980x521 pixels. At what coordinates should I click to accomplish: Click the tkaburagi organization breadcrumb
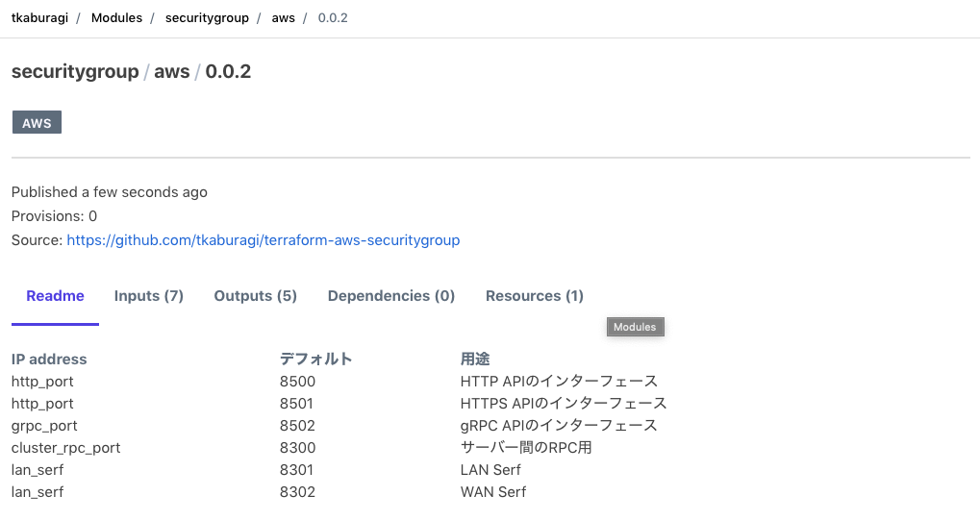tap(39, 18)
